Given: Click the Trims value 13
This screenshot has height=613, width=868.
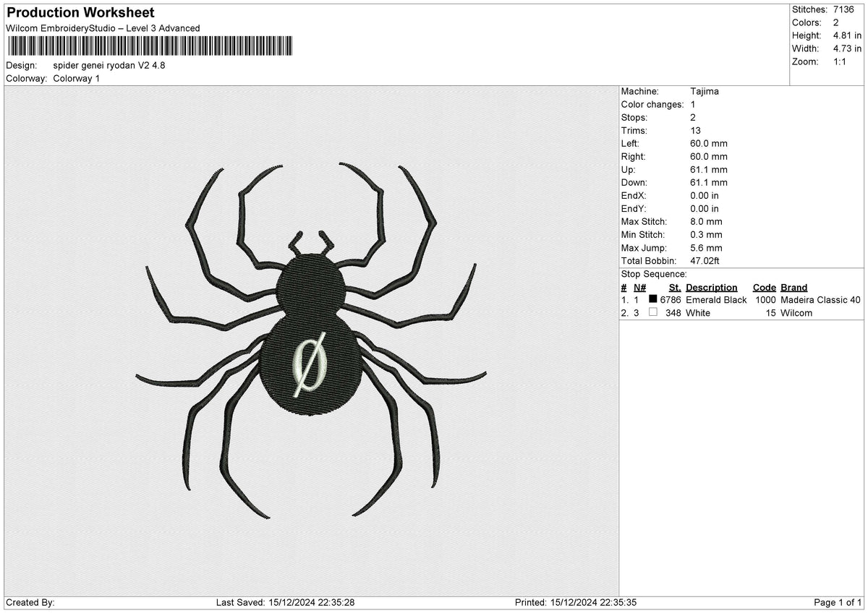Looking at the screenshot, I should tap(696, 130).
